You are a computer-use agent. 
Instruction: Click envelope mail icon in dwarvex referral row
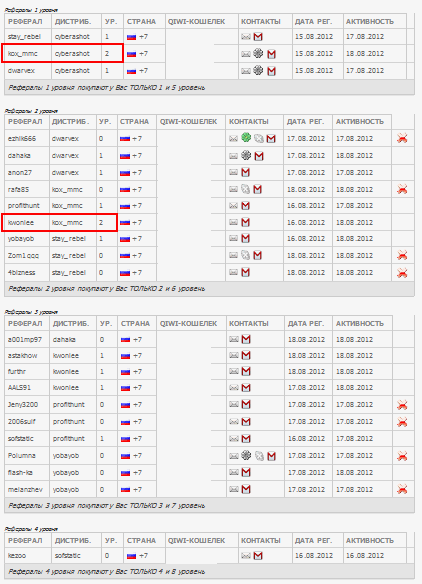pyautogui.click(x=246, y=71)
